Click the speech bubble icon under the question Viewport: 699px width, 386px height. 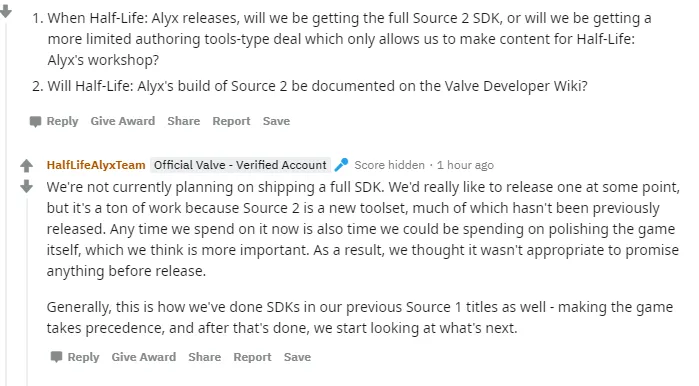[35, 122]
